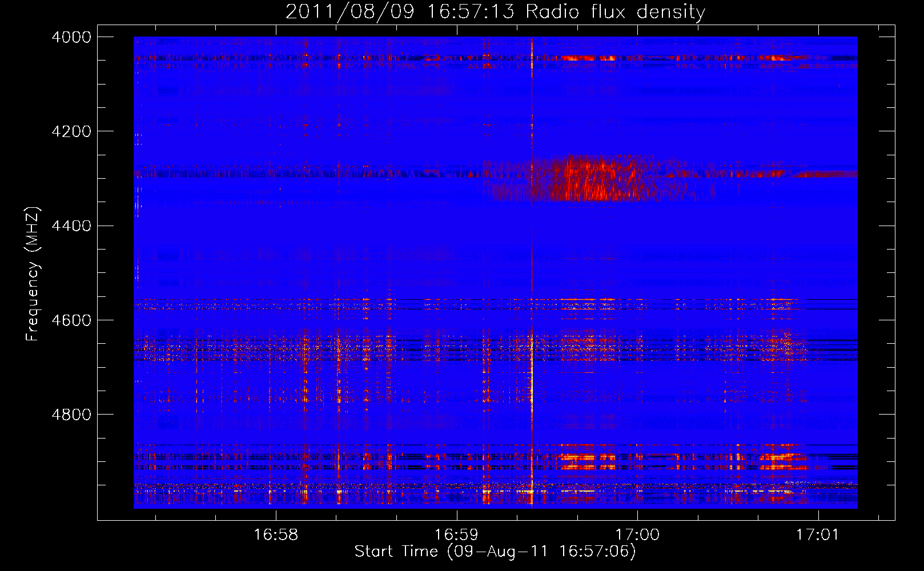Click the "Frequency (MHZ)" axis label
Image resolution: width=924 pixels, height=571 pixels.
pyautogui.click(x=33, y=274)
